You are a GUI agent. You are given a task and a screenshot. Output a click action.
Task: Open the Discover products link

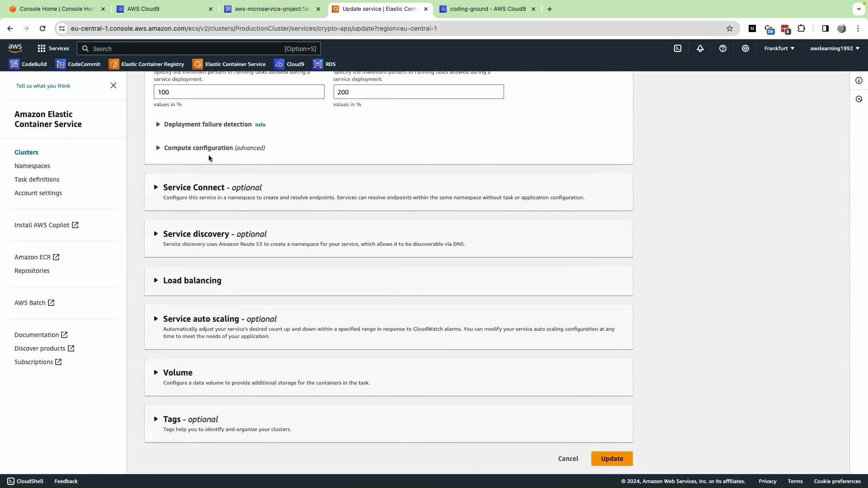tap(44, 348)
